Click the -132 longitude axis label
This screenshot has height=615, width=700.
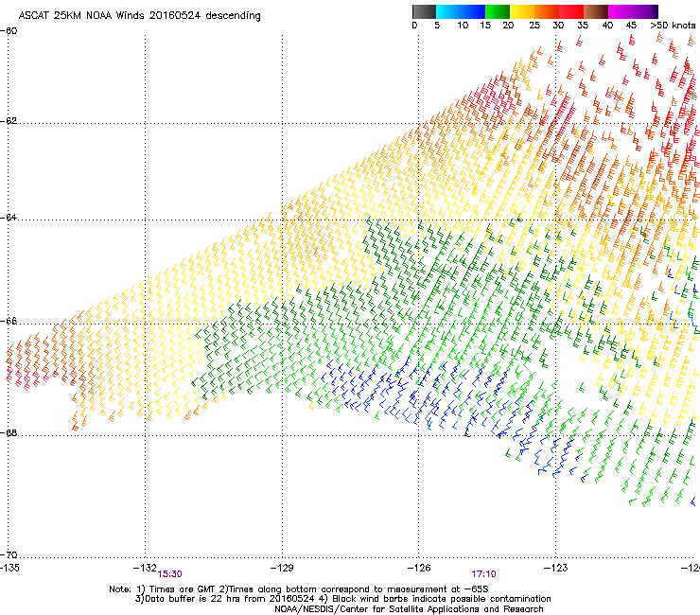tap(145, 568)
